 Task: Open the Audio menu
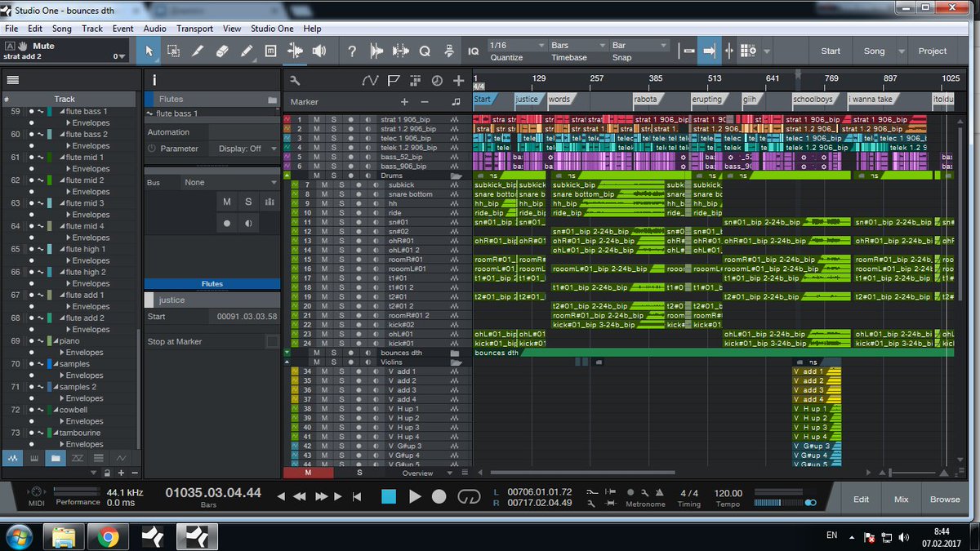coord(154,29)
